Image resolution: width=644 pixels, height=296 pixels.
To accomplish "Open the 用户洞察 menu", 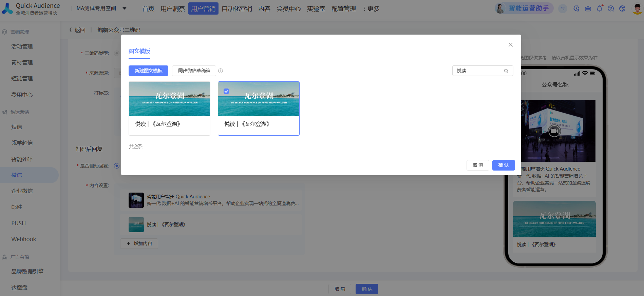I will click(172, 8).
